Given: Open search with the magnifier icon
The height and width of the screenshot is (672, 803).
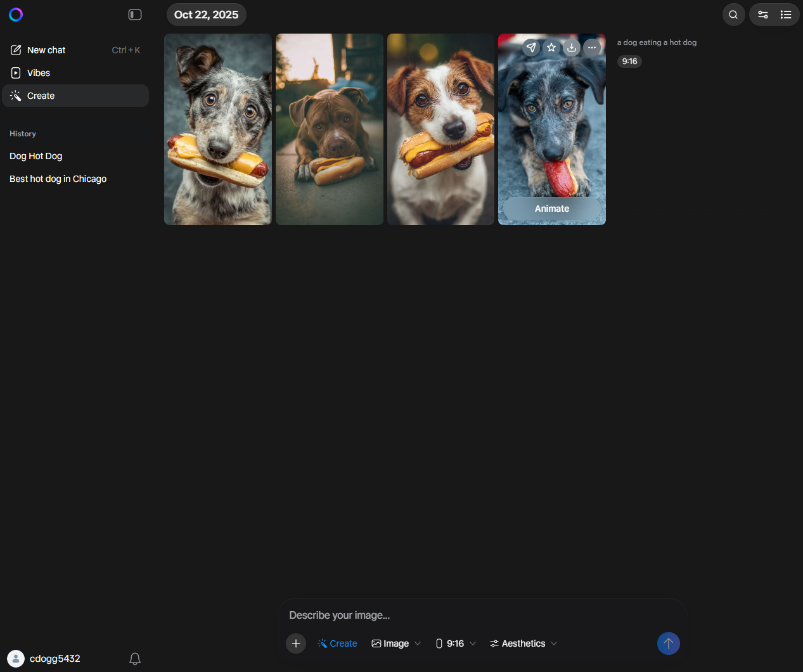Looking at the screenshot, I should [733, 15].
